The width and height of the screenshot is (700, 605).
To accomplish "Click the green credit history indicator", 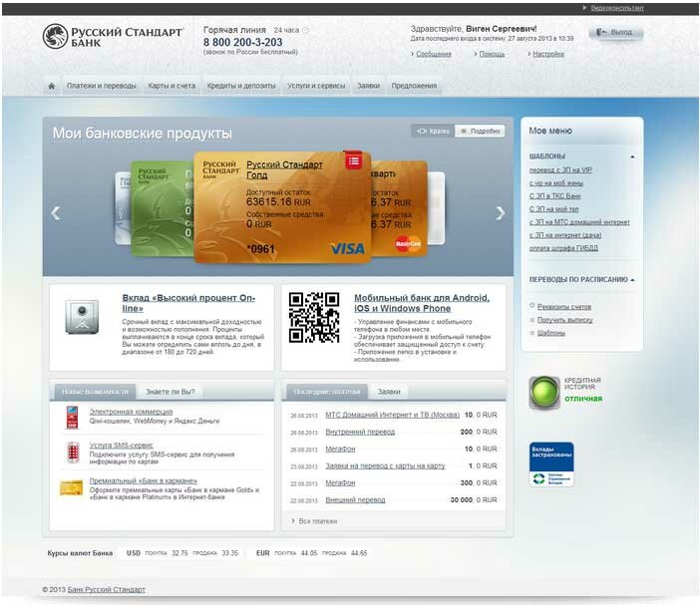I will coord(544,393).
